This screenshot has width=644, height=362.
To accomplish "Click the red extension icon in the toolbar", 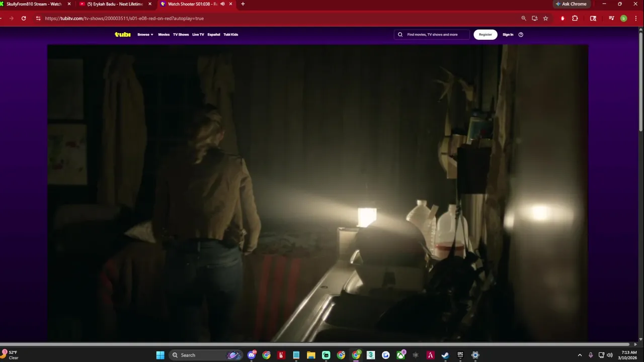I will coord(562,18).
